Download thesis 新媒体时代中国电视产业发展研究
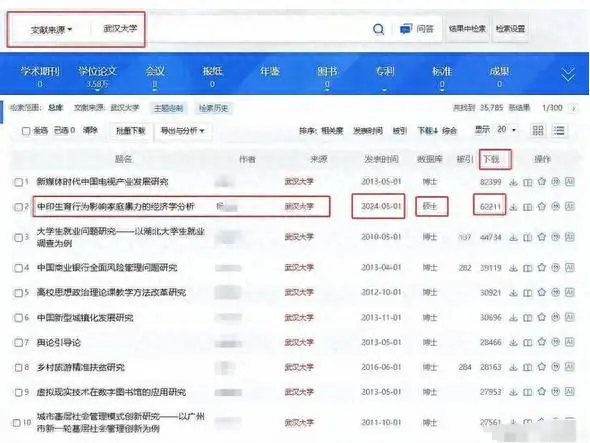The height and width of the screenshot is (443, 590). (x=513, y=182)
